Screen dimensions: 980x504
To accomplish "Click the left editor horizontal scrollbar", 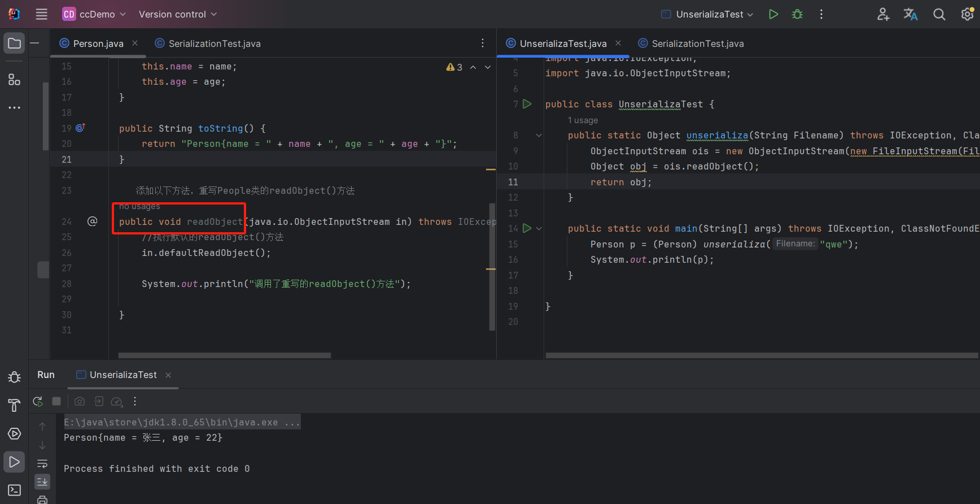I will click(225, 355).
